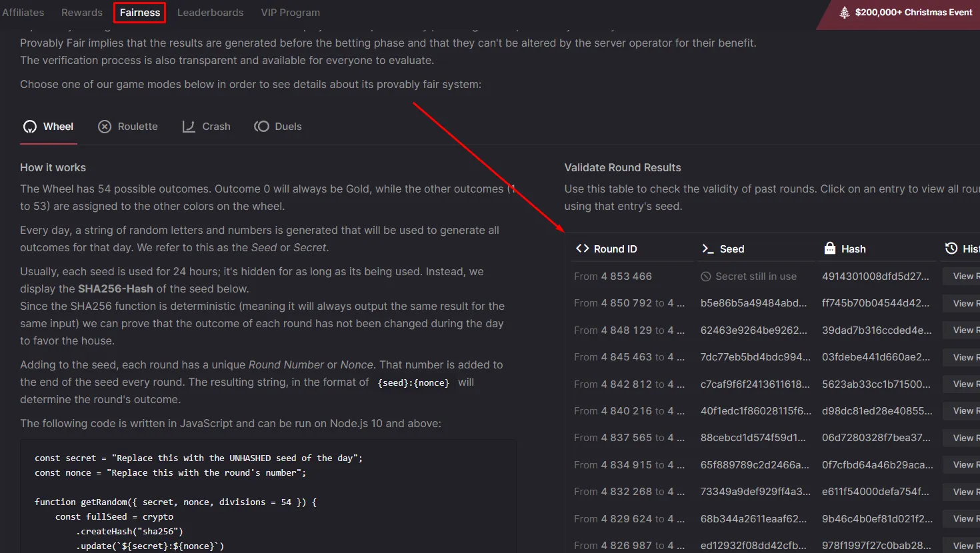Click the Christmas tree event icon
This screenshot has height=553, width=980.
[845, 12]
